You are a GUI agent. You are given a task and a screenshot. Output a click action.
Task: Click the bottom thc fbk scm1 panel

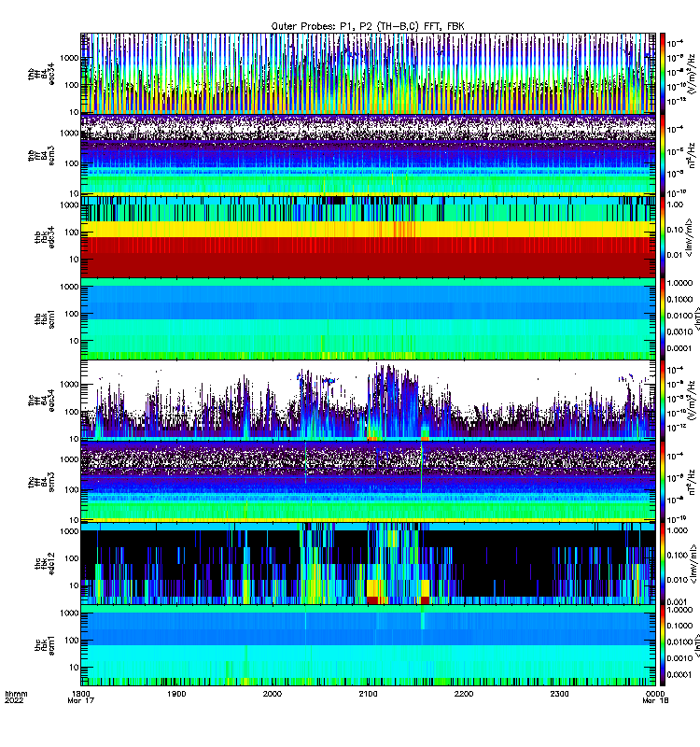368,645
